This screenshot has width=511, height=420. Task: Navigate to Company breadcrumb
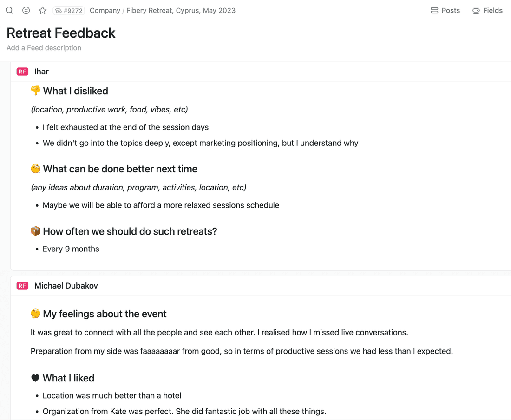105,10
